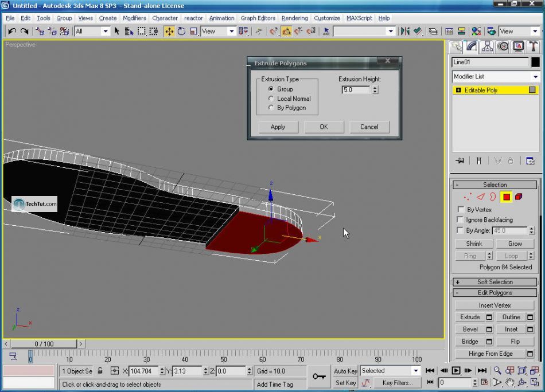Screen dimensions: 545x392
Task: Click the Quick Render teapot icon
Action: tap(491, 32)
